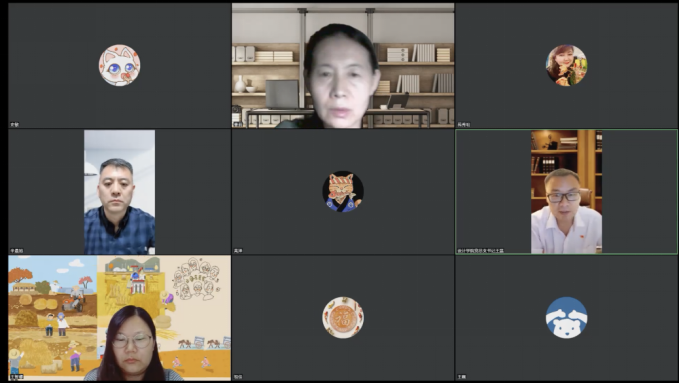The height and width of the screenshot is (383, 680).
Task: Click the round 福 character avatar
Action: pyautogui.click(x=343, y=318)
